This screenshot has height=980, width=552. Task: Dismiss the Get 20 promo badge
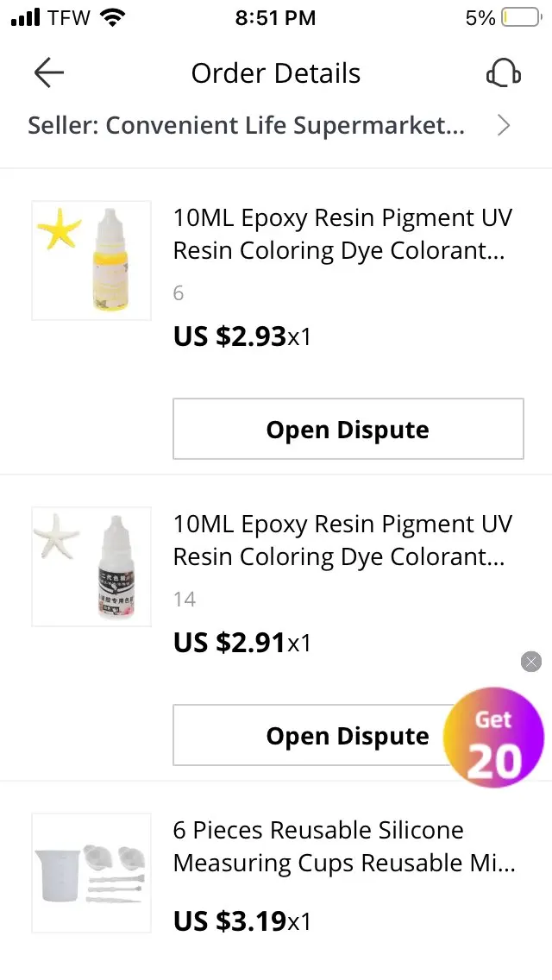tap(531, 662)
